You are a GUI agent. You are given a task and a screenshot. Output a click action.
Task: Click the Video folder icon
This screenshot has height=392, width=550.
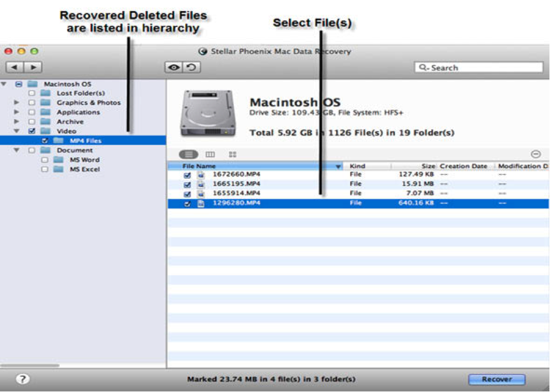point(46,131)
